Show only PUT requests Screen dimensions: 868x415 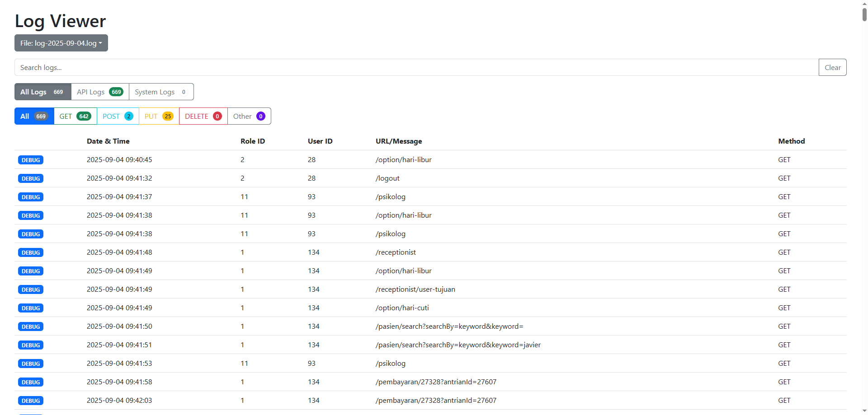(x=158, y=116)
